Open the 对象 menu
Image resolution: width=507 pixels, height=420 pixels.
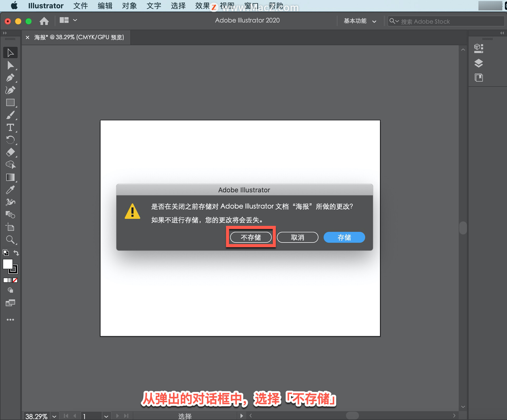(129, 6)
